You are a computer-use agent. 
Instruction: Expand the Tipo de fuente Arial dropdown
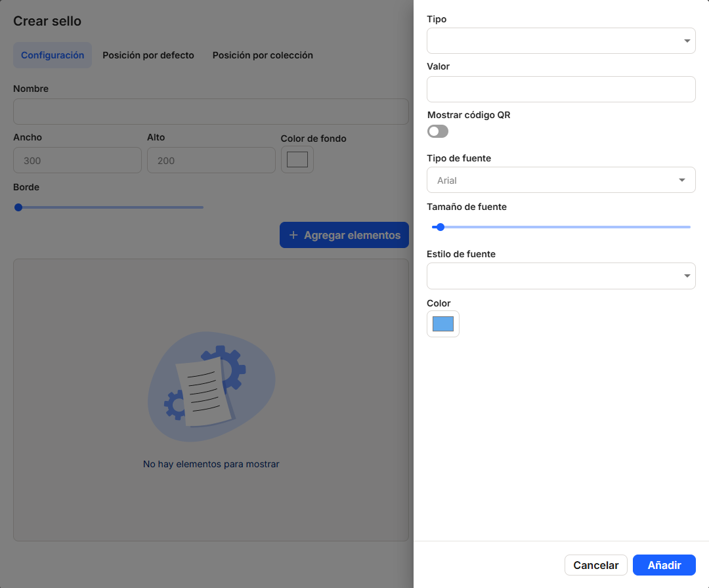pos(561,180)
